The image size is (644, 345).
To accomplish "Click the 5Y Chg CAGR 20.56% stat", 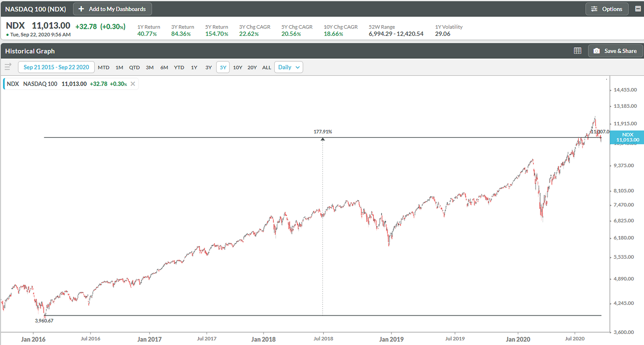I will tap(297, 30).
